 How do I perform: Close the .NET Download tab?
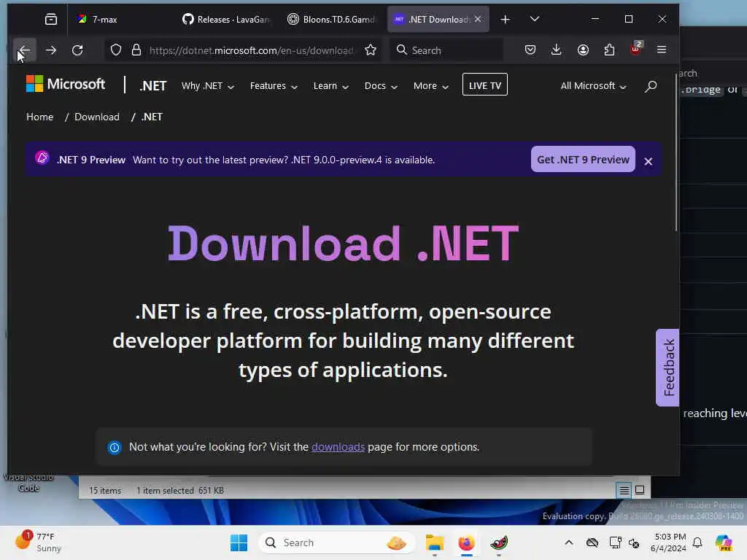coord(479,19)
